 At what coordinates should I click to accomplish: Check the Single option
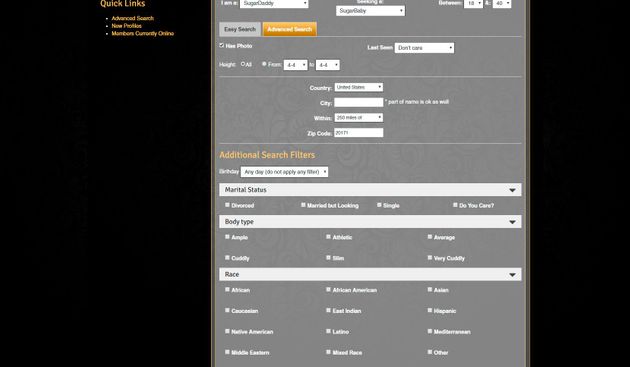[379, 205]
